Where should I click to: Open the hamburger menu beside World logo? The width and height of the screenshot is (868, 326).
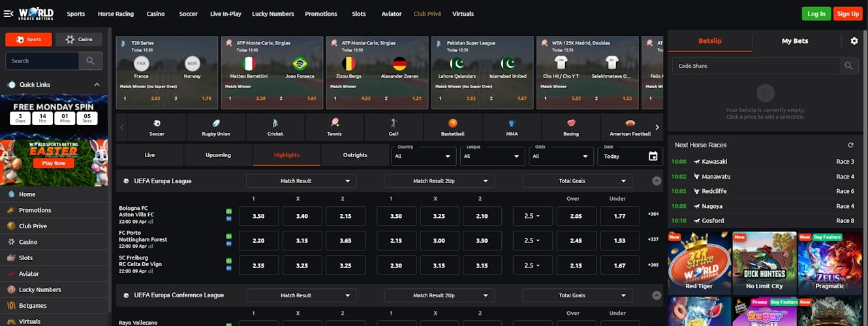(8, 14)
